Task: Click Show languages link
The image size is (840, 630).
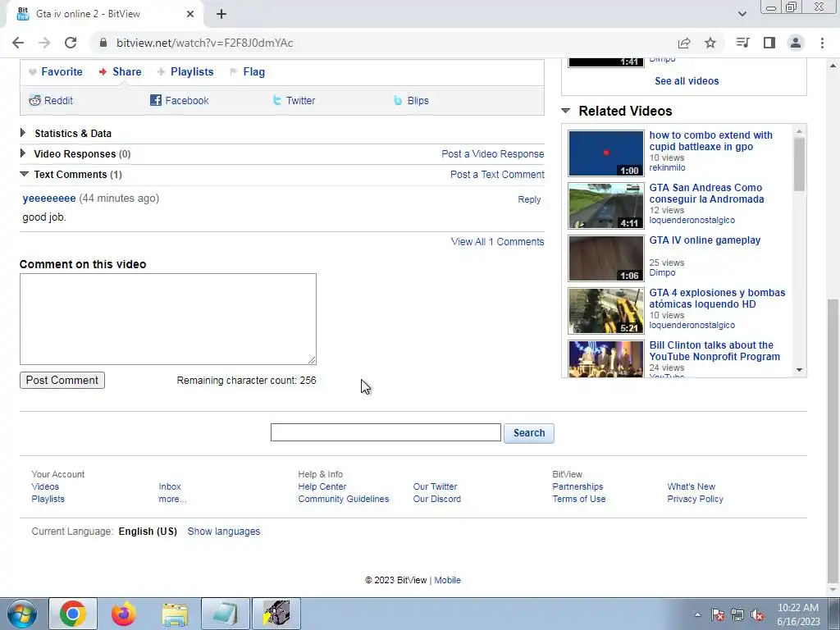Action: point(224,532)
